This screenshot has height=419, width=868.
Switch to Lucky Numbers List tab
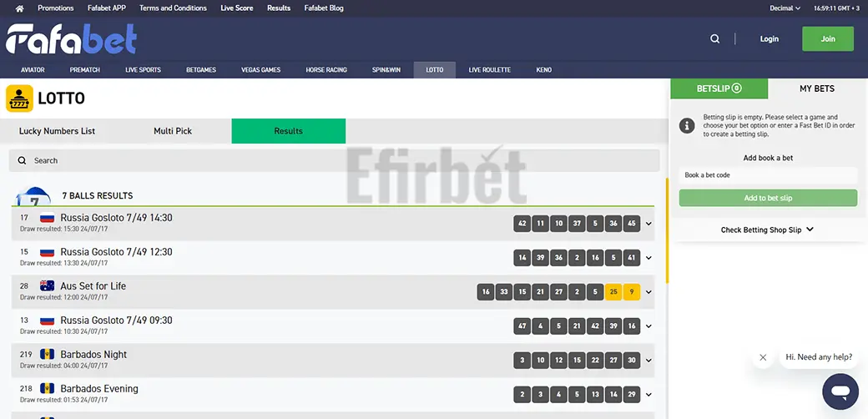coord(57,131)
